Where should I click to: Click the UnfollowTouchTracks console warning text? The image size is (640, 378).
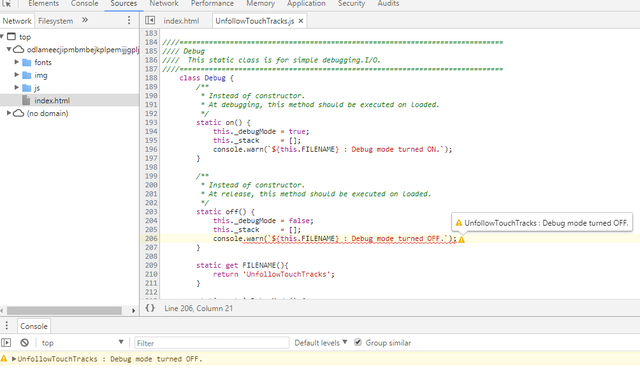point(110,359)
